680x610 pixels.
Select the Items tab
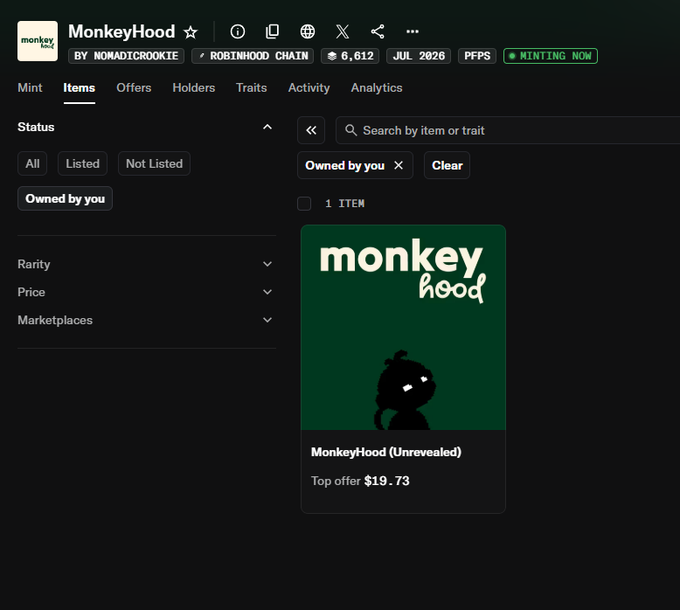tap(79, 88)
